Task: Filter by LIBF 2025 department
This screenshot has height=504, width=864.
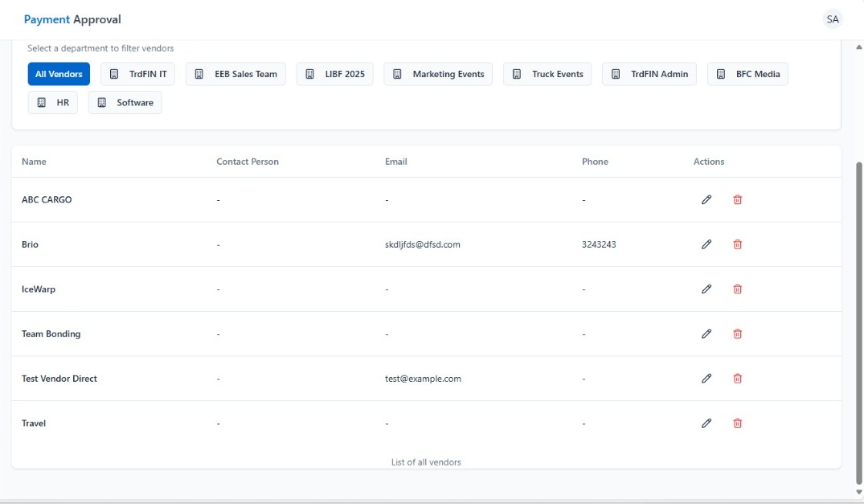Action: [x=334, y=74]
